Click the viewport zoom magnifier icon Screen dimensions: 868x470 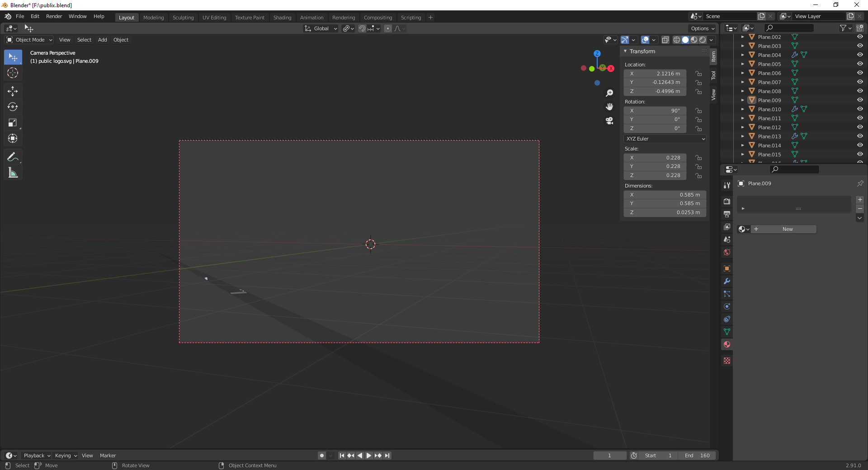click(609, 93)
